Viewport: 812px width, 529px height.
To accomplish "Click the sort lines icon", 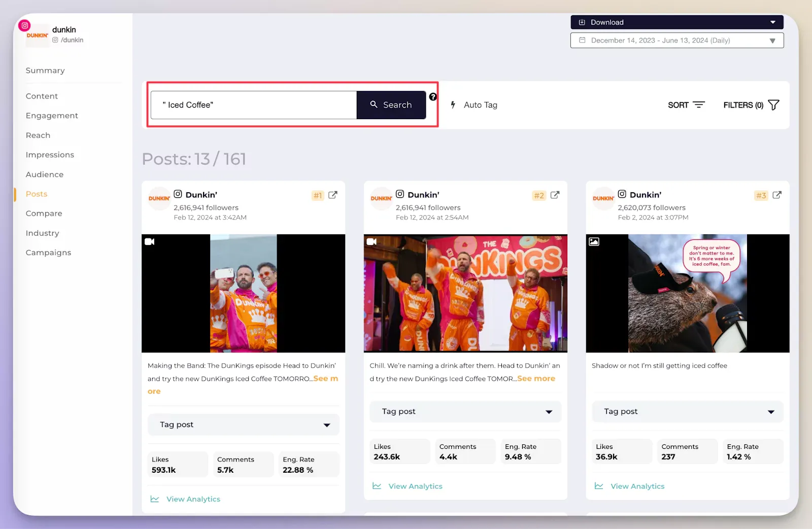I will [699, 105].
